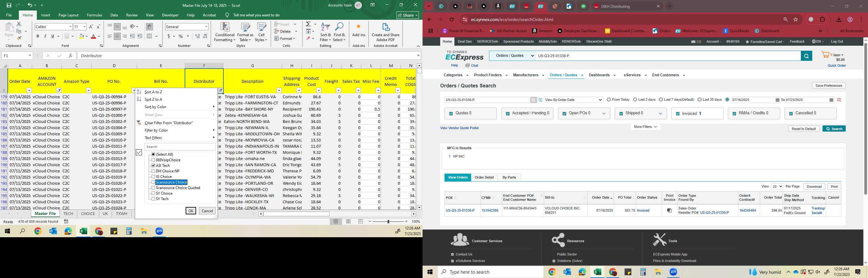The height and width of the screenshot is (278, 868).
Task: Toggle Italic formatting in Excel
Action: click(x=45, y=36)
